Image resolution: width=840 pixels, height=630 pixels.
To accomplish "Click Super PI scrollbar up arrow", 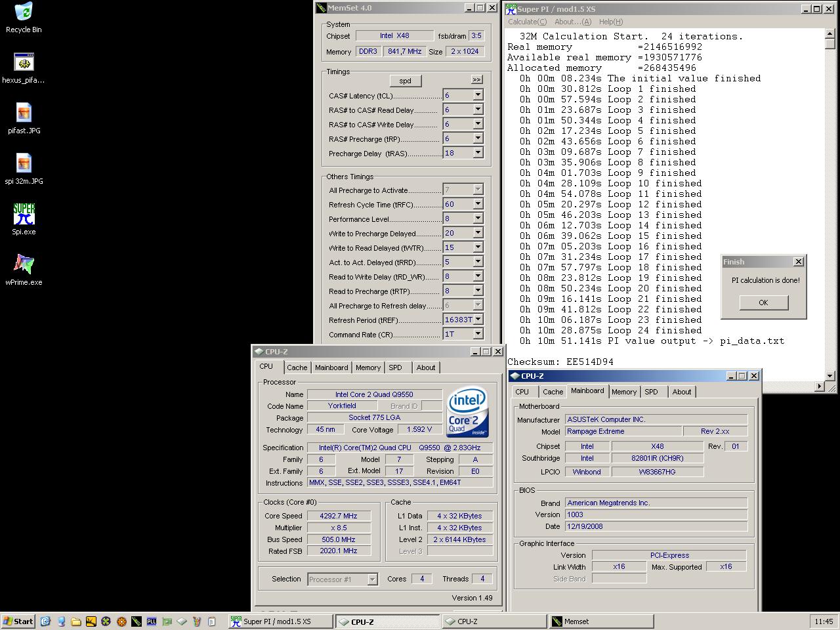I will click(x=830, y=33).
